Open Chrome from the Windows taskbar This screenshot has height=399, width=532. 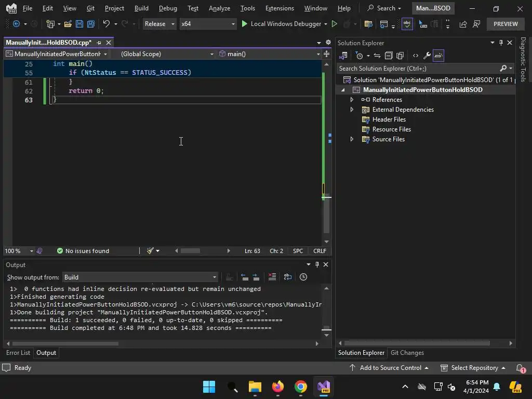point(301,387)
